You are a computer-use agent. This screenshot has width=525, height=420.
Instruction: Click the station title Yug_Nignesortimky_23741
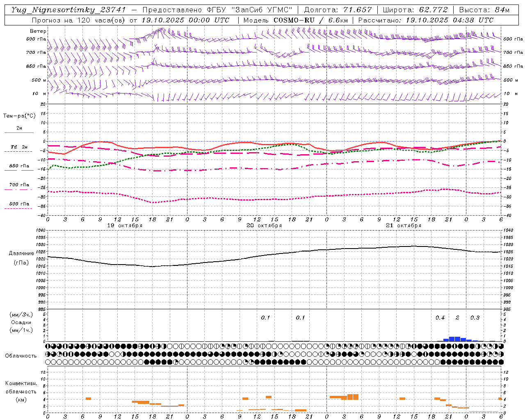point(68,10)
